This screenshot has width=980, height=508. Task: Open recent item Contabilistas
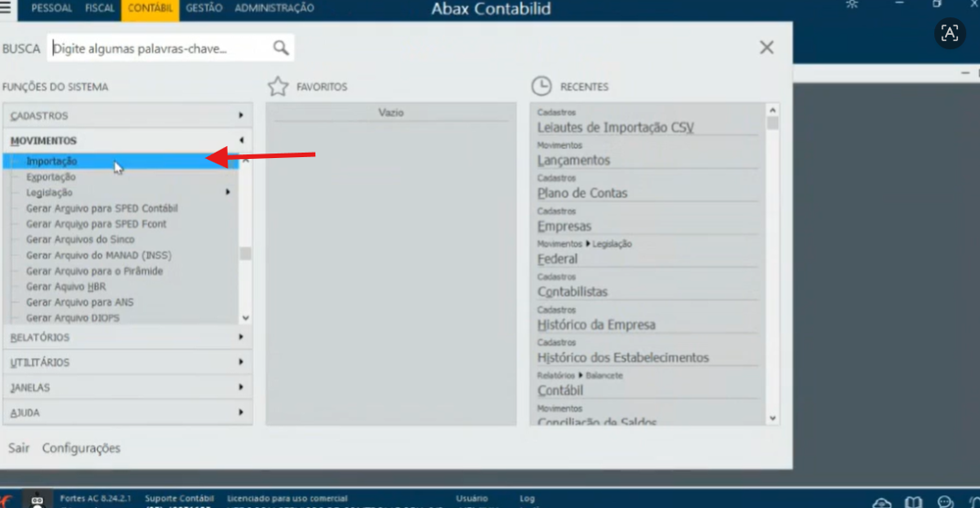(x=572, y=291)
